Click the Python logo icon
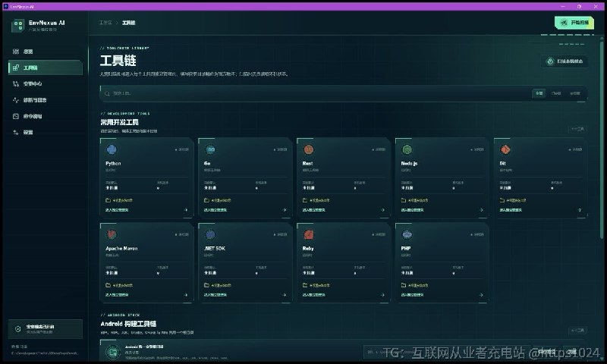This screenshot has width=607, height=364. click(112, 149)
